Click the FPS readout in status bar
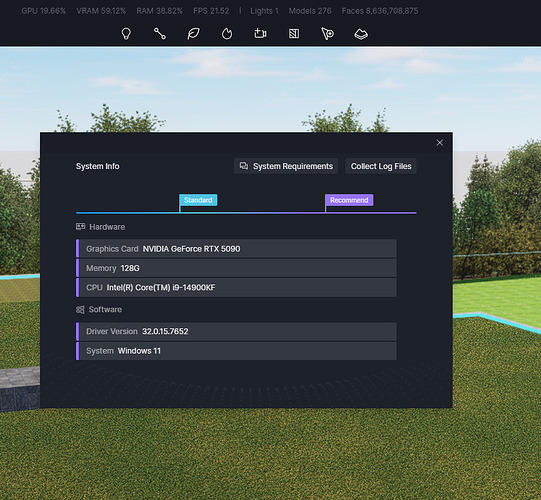 point(211,11)
